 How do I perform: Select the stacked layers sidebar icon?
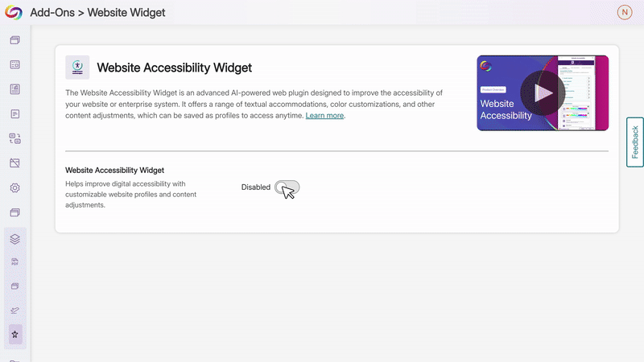[14, 239]
